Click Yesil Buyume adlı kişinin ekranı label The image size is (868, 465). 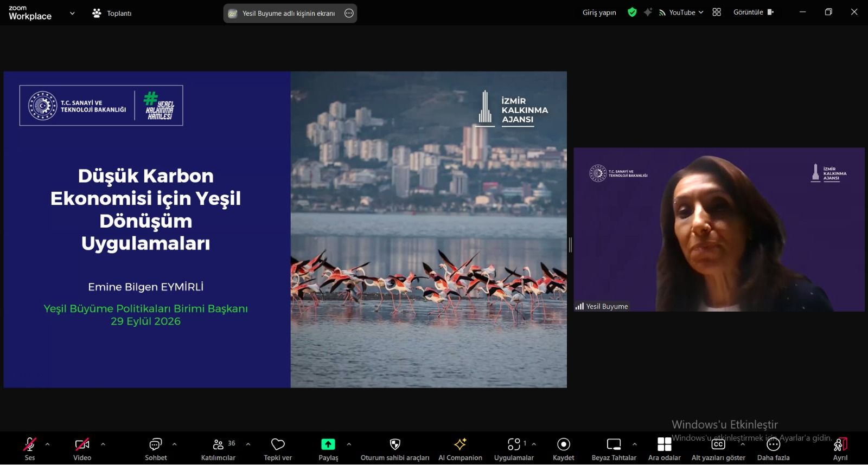[x=289, y=14]
